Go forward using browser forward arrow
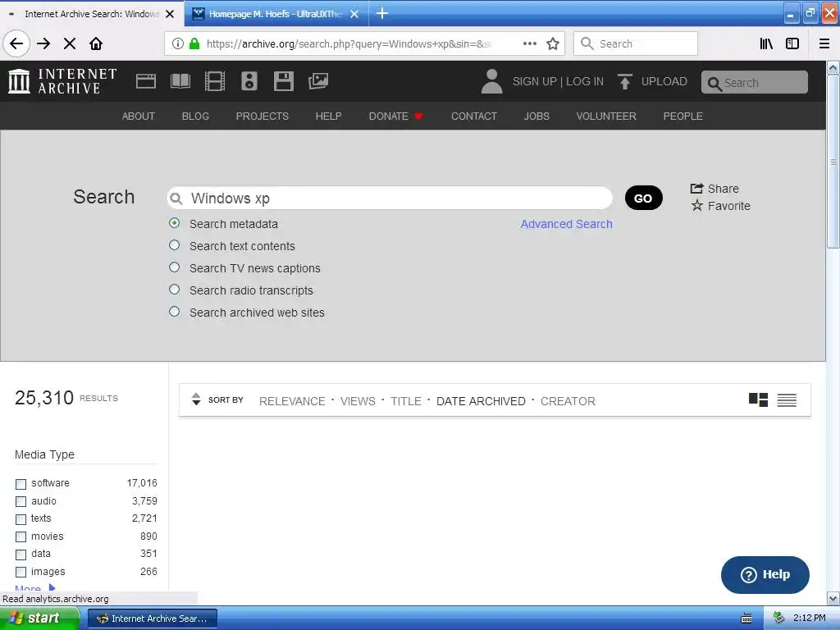This screenshot has height=630, width=840. pos(43,43)
